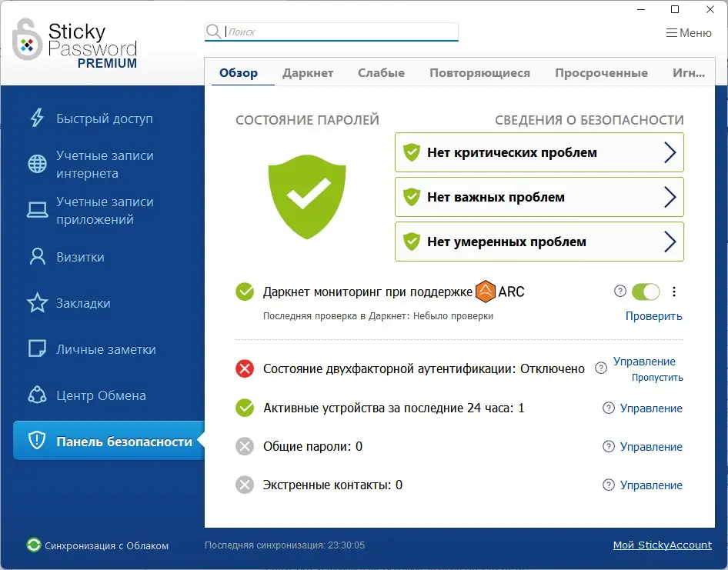Click green check icon beside Даркнет мониторинг
Screen dimensions: 728x570
coord(245,292)
